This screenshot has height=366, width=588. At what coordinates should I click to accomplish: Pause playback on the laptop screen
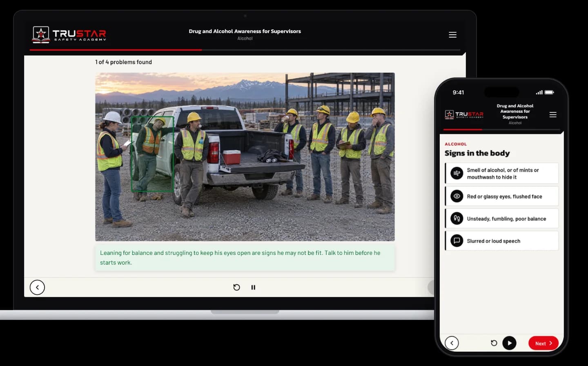point(253,287)
